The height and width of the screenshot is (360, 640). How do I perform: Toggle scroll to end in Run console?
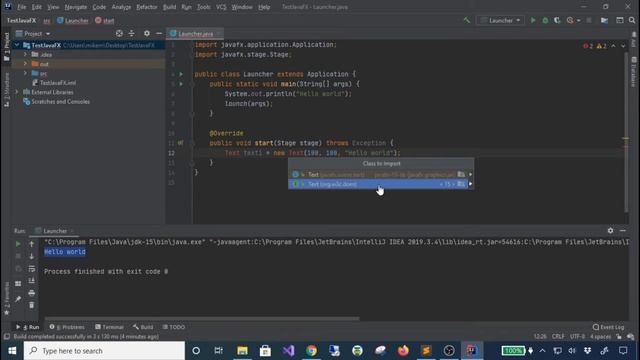click(31, 281)
